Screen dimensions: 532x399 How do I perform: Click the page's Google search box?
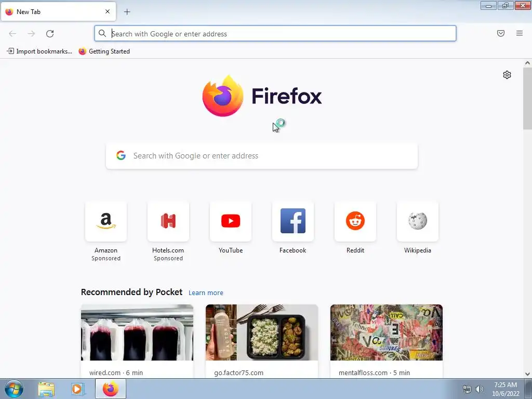(x=262, y=156)
